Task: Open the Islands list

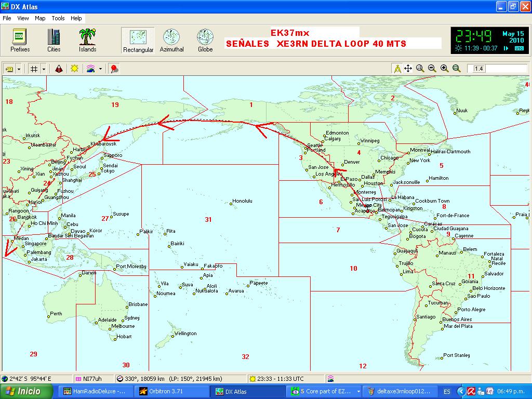Action: (87, 41)
